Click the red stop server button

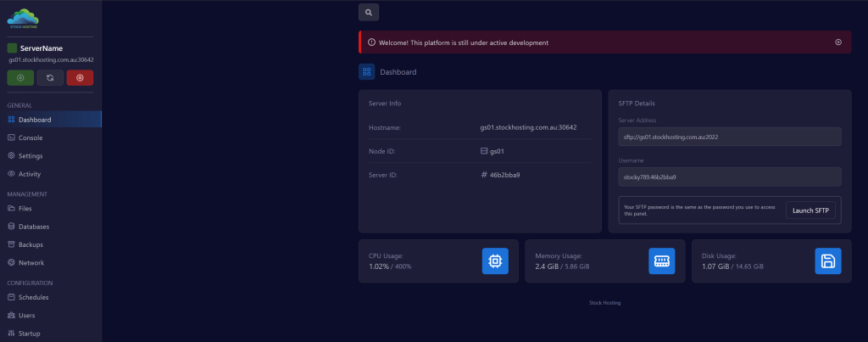point(80,78)
